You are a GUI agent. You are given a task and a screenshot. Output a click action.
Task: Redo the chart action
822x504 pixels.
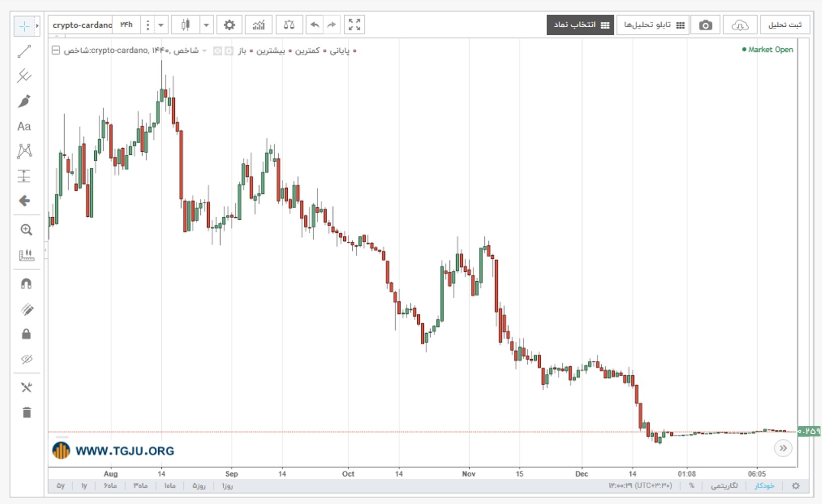point(331,25)
